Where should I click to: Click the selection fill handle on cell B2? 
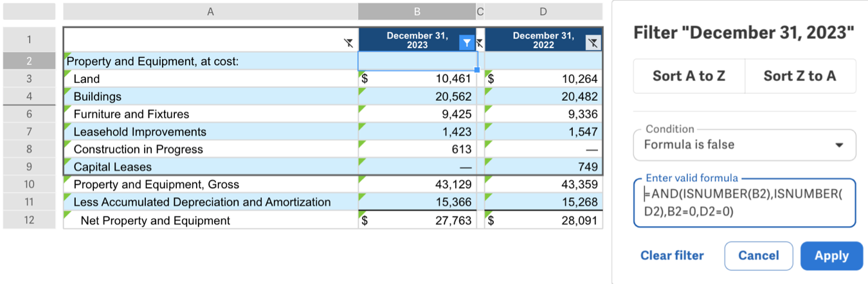[x=476, y=69]
